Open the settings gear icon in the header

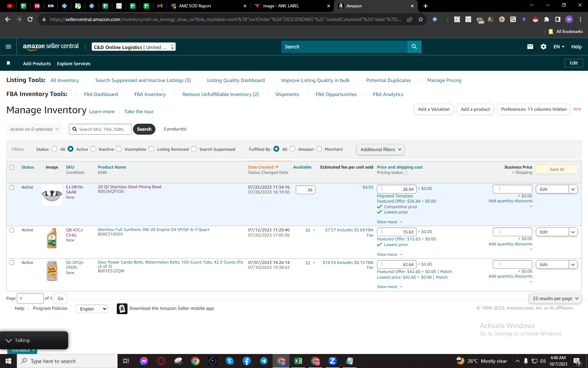tap(544, 47)
